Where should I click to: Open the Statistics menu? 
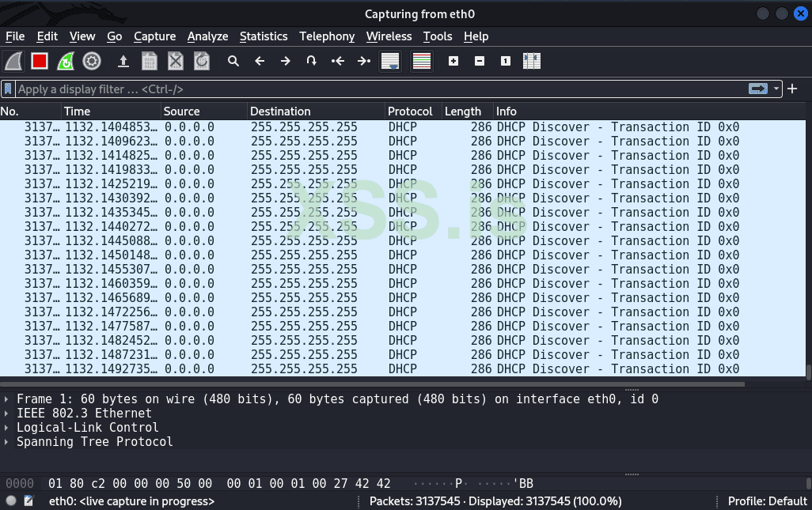[264, 36]
